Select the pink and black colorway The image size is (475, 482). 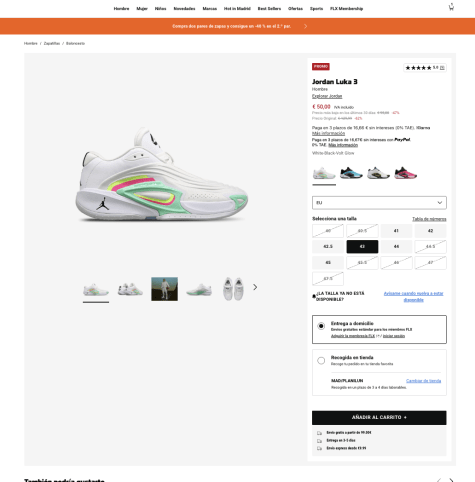(x=405, y=173)
